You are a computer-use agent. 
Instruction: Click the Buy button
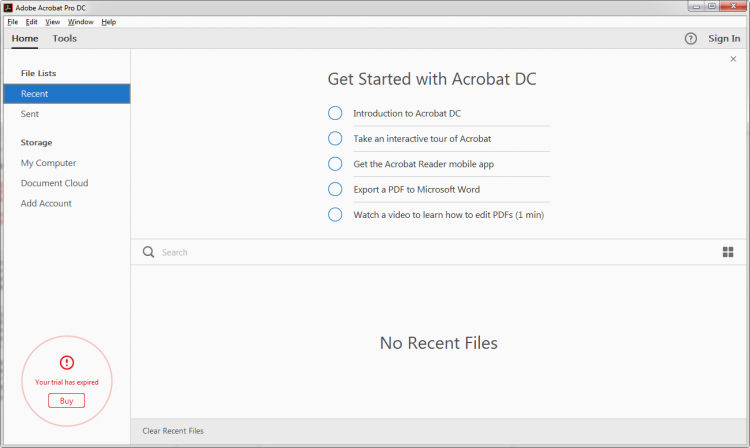click(x=66, y=400)
